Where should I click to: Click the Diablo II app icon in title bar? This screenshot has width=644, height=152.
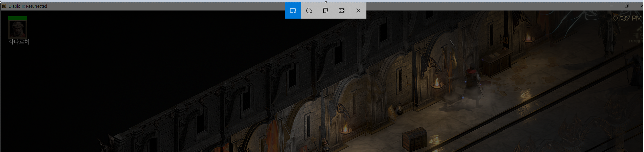pos(4,6)
